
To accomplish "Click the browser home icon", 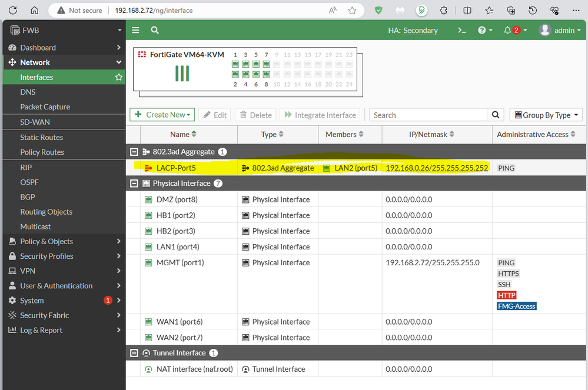I will (35, 10).
